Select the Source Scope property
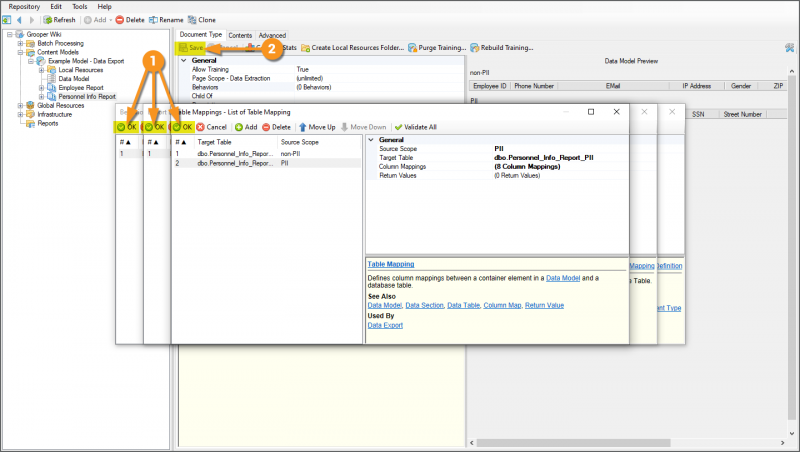The width and height of the screenshot is (800, 452). [497, 149]
